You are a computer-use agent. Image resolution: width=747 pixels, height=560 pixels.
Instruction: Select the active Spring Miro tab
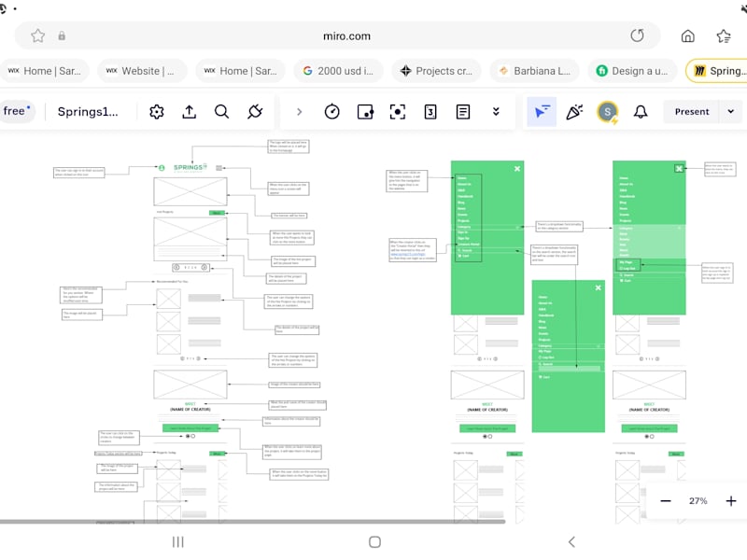[716, 71]
